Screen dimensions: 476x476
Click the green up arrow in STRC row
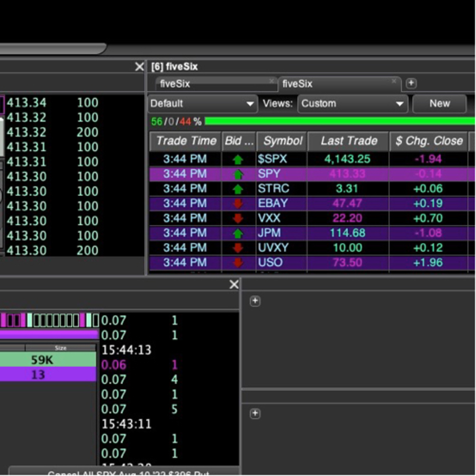[x=238, y=189]
